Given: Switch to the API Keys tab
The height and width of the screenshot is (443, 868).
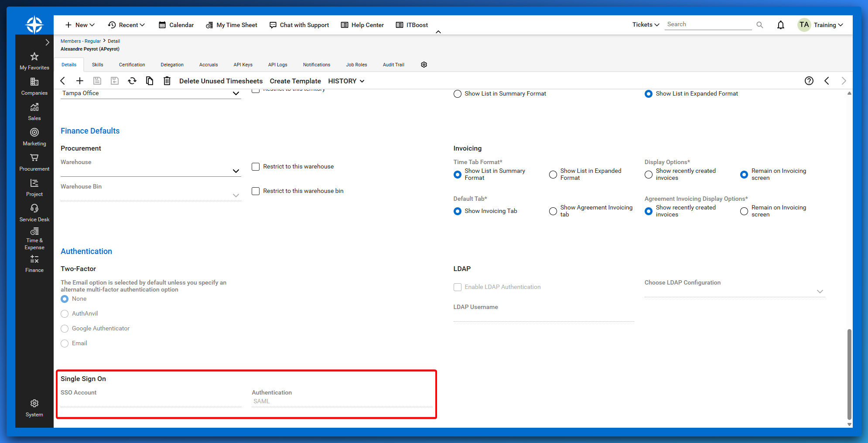Looking at the screenshot, I should click(243, 65).
